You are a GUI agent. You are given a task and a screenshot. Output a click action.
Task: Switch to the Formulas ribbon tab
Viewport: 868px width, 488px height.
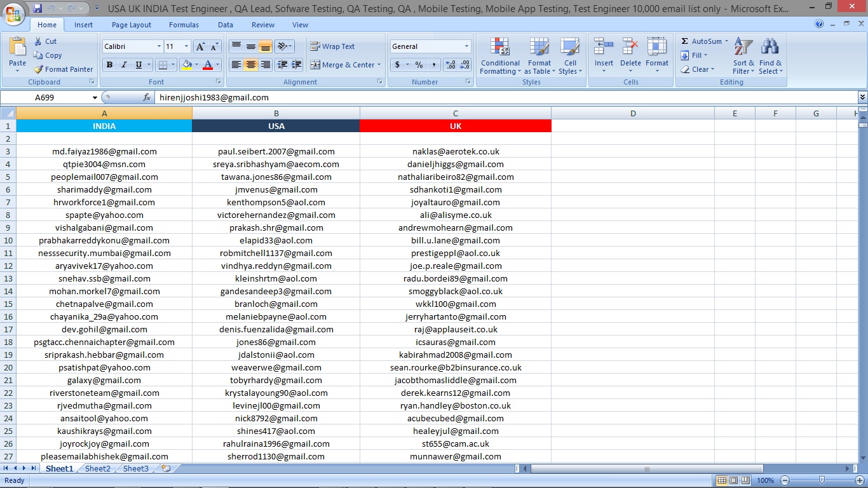pyautogui.click(x=184, y=25)
